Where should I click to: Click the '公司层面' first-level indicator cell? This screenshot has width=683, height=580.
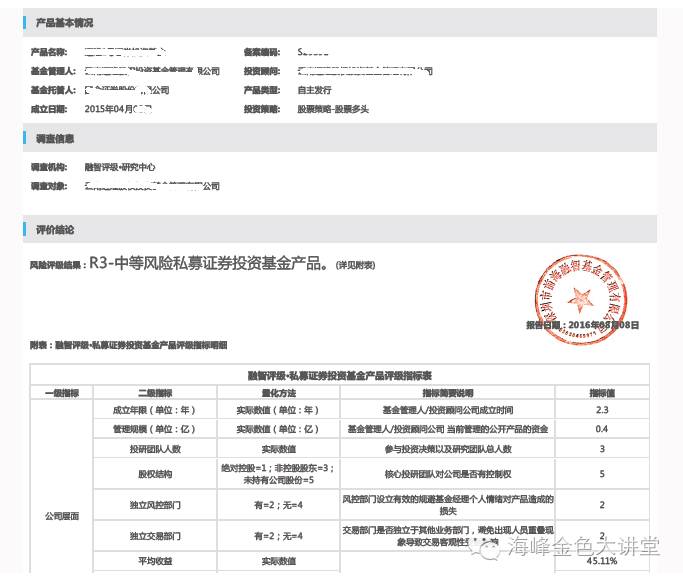[62, 516]
